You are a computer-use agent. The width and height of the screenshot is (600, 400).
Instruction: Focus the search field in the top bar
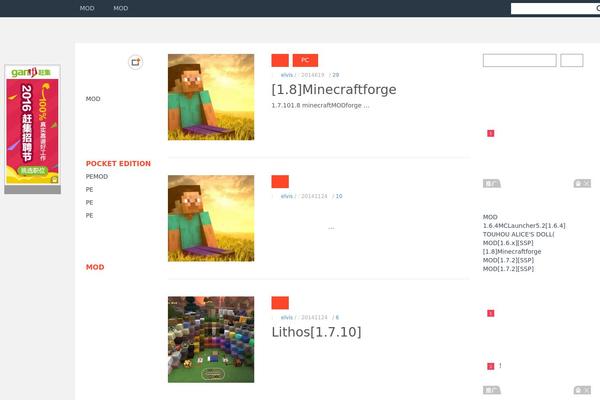(555, 8)
